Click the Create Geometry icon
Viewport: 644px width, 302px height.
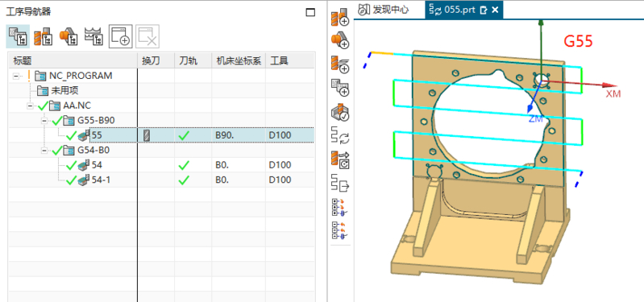pyautogui.click(x=340, y=40)
